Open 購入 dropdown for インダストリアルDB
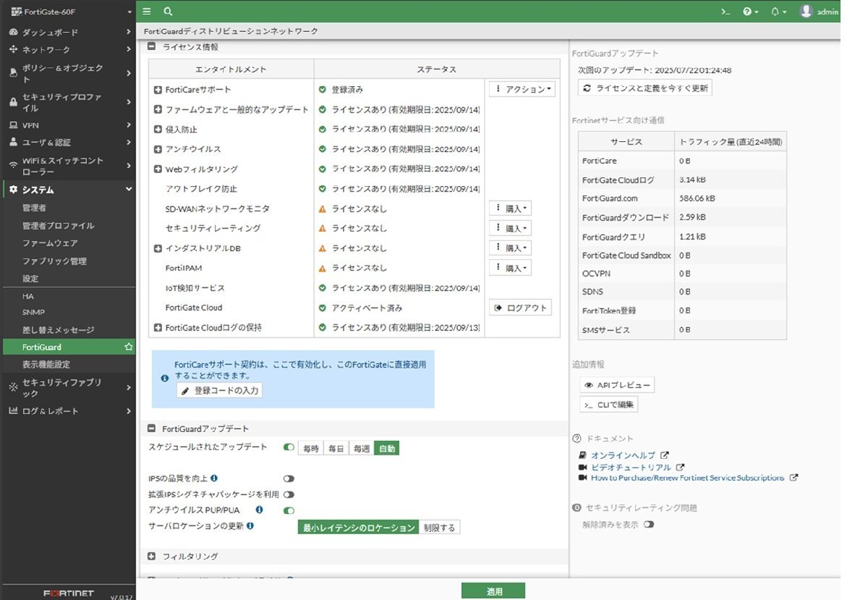This screenshot has width=868, height=600. tap(511, 248)
